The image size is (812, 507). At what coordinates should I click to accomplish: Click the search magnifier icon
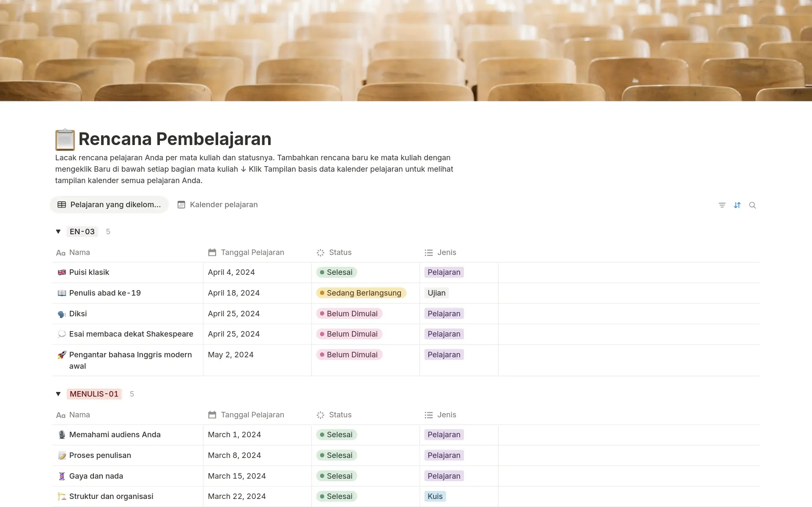752,205
